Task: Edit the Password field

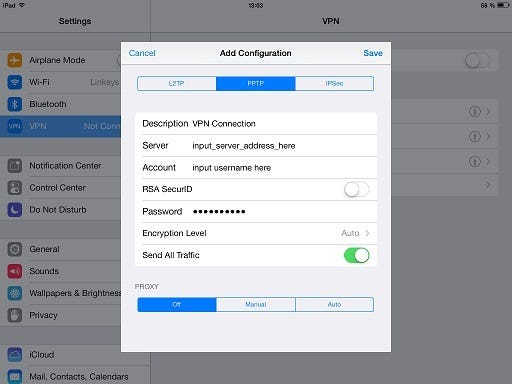Action: point(256,211)
